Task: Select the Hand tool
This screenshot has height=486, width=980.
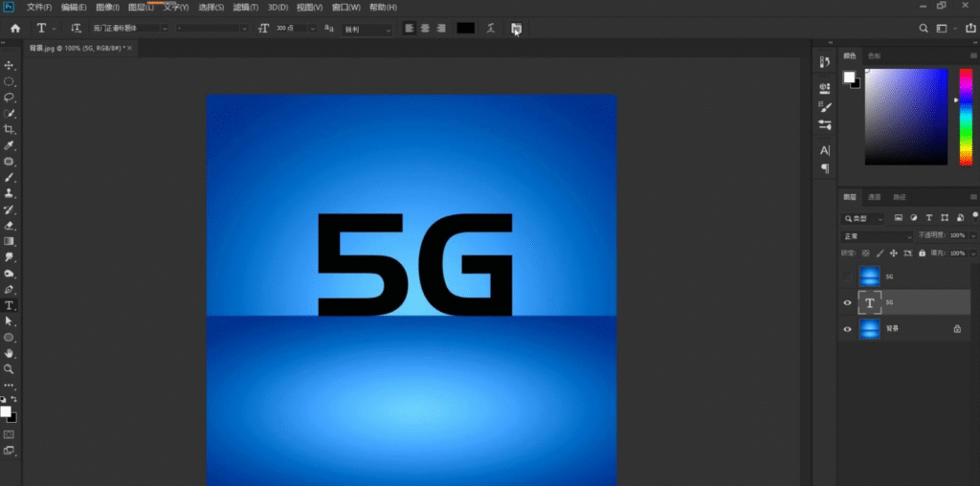Action: (x=9, y=353)
